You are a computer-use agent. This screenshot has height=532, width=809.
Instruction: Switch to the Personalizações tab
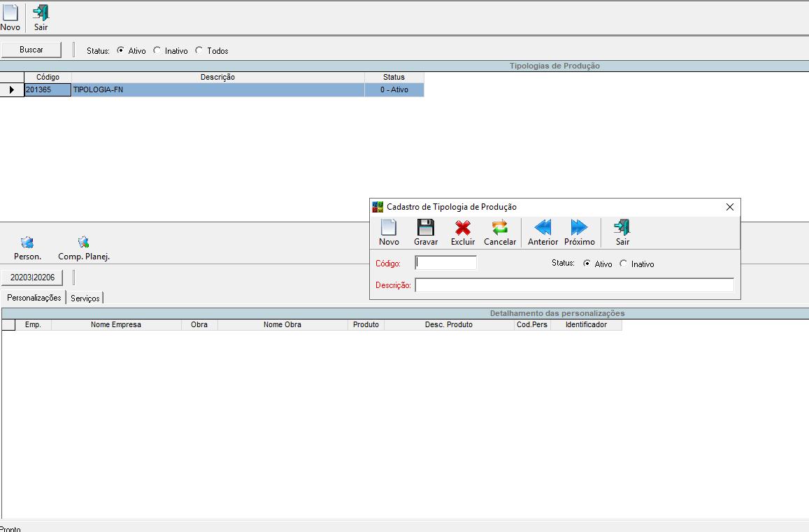(x=34, y=298)
